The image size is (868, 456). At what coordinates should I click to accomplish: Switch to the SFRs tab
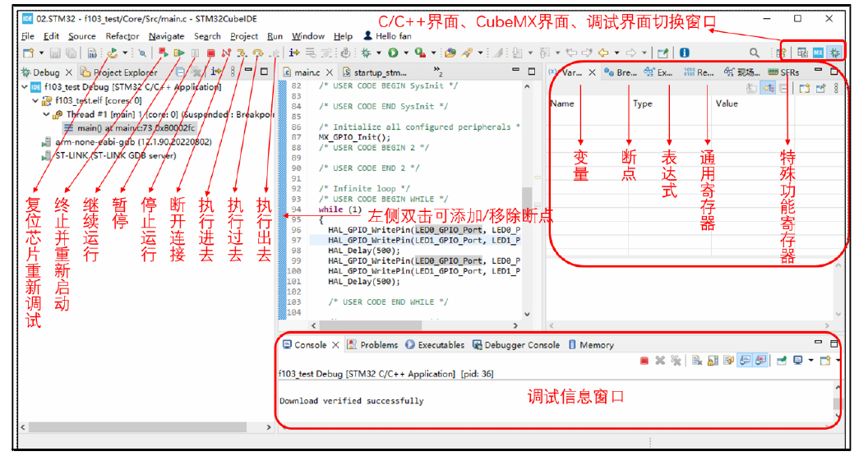pos(784,72)
